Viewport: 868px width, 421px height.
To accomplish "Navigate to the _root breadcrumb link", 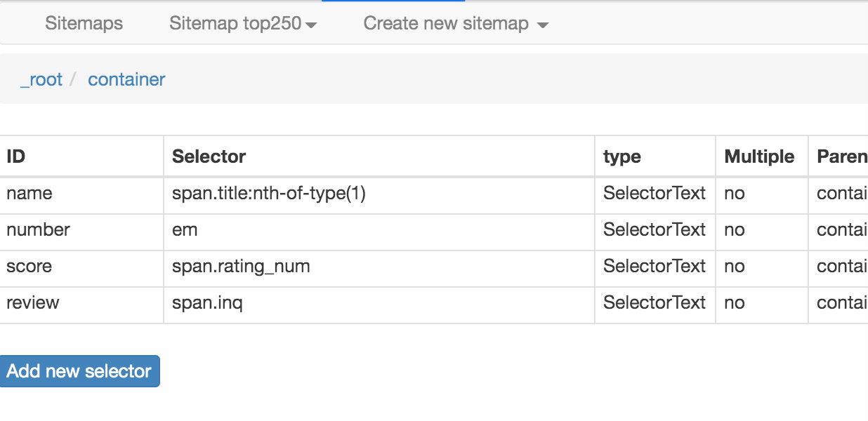I will point(41,79).
